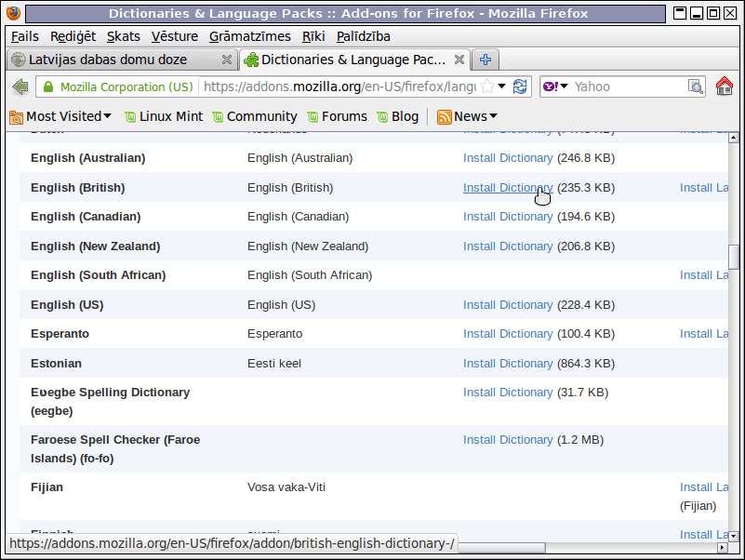The height and width of the screenshot is (560, 745).
Task: Reload the page with the refresh icon
Action: 520,87
